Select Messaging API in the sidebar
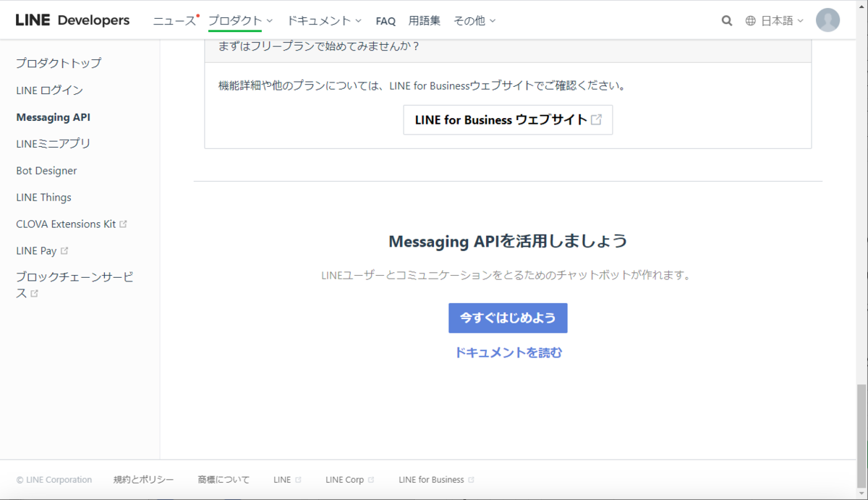Viewport: 868px width, 500px height. click(53, 117)
